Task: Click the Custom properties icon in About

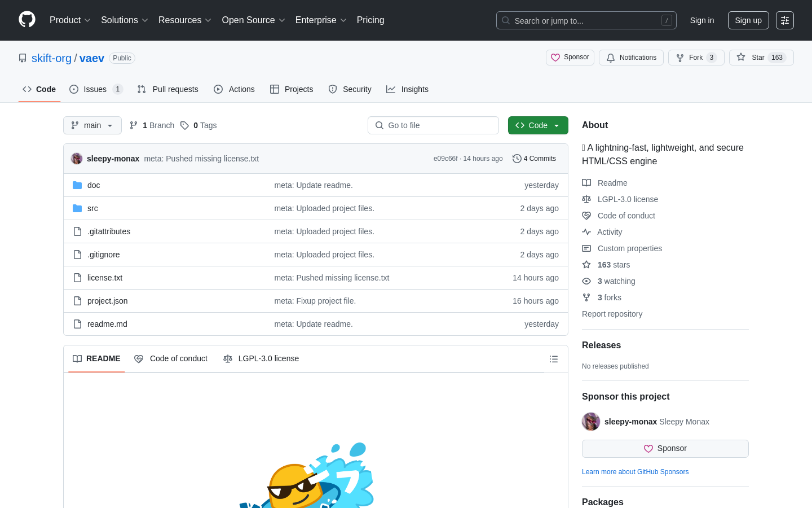Action: (x=586, y=248)
